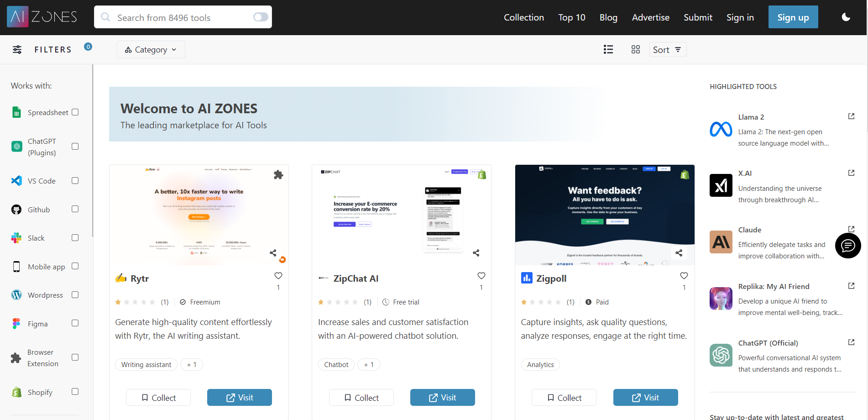Like Zigpoll with the heart icon
This screenshot has width=868, height=420.
pos(684,276)
